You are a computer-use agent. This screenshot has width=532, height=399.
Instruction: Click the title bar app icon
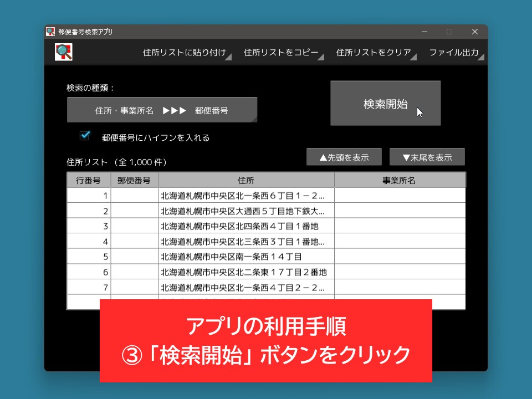click(x=50, y=32)
